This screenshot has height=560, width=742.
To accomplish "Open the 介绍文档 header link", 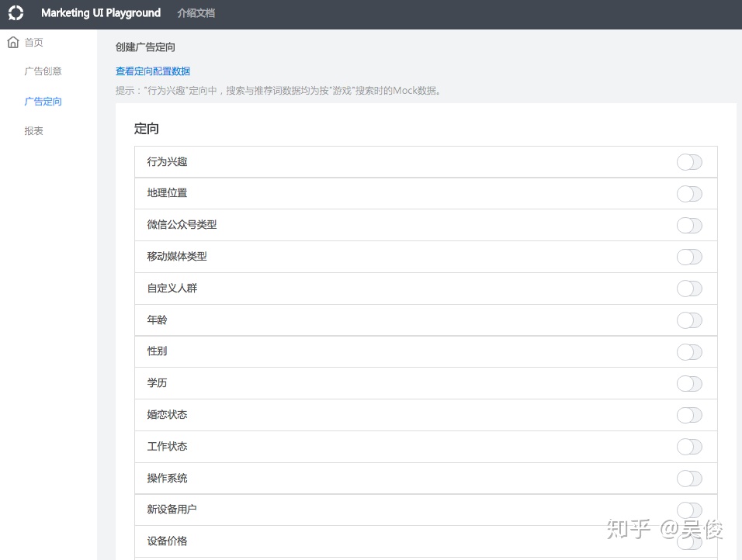I will pos(196,13).
